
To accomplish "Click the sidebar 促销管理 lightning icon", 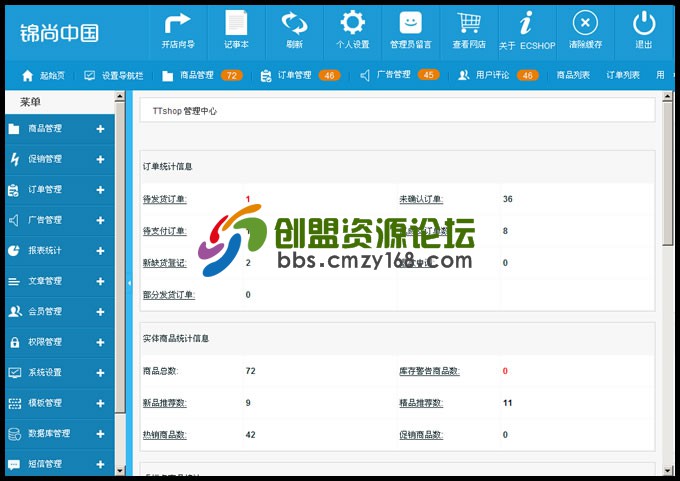I will coord(15,159).
